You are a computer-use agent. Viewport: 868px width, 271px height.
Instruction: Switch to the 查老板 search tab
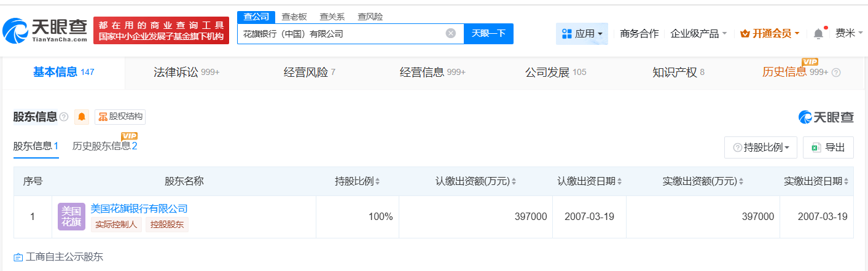[294, 17]
